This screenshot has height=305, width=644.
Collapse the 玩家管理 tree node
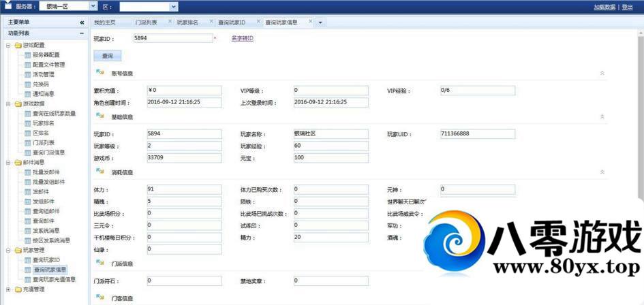coord(9,250)
